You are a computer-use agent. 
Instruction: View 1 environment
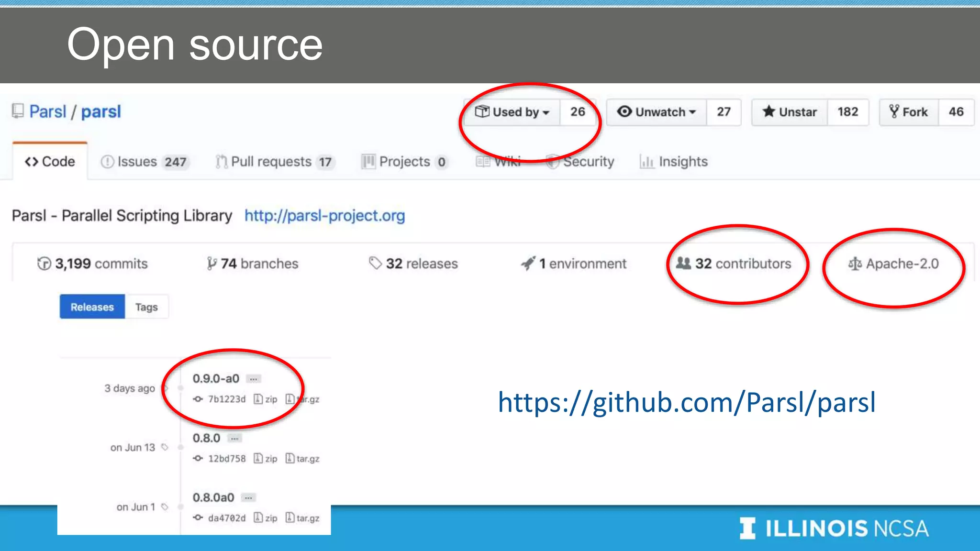(574, 264)
